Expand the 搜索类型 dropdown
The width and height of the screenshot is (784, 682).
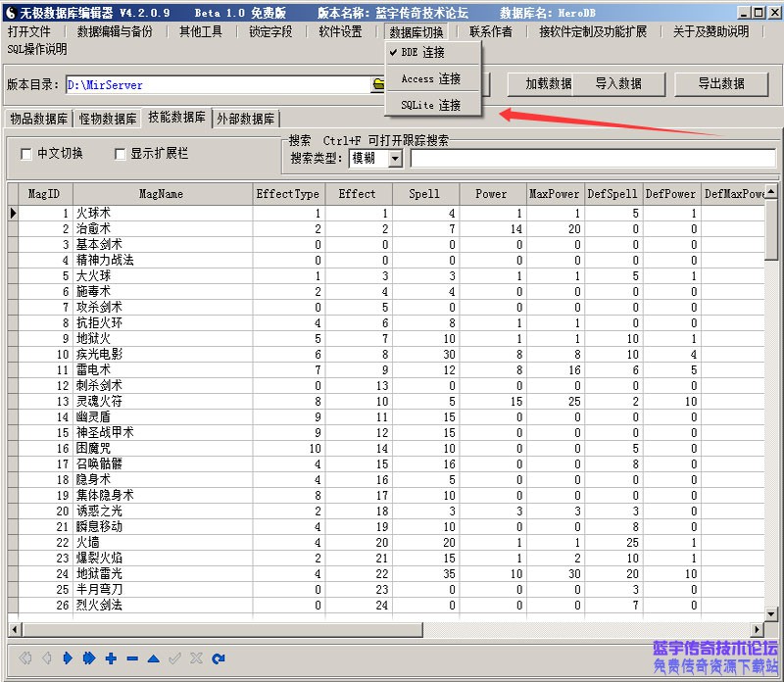(395, 159)
